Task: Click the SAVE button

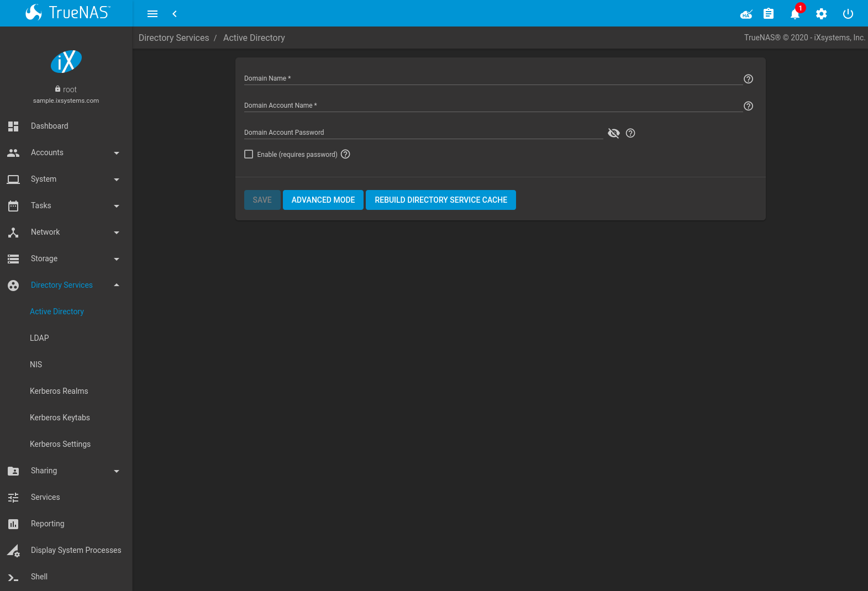Action: pos(262,200)
